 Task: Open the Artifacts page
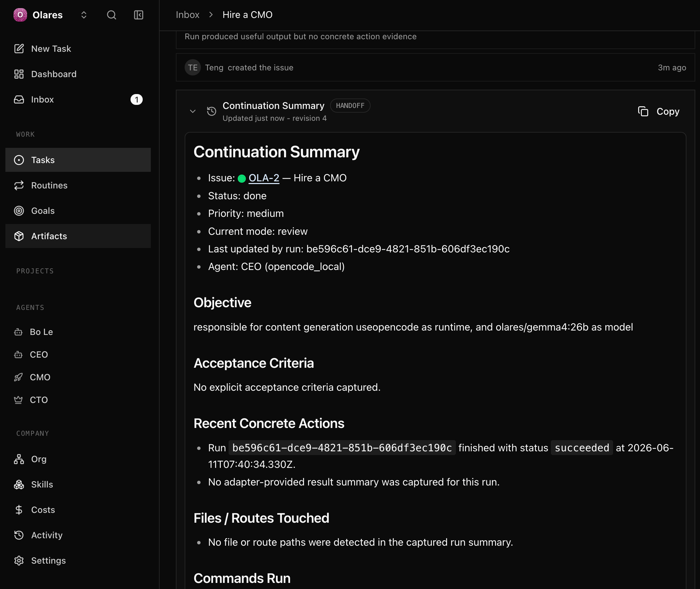[x=78, y=236]
